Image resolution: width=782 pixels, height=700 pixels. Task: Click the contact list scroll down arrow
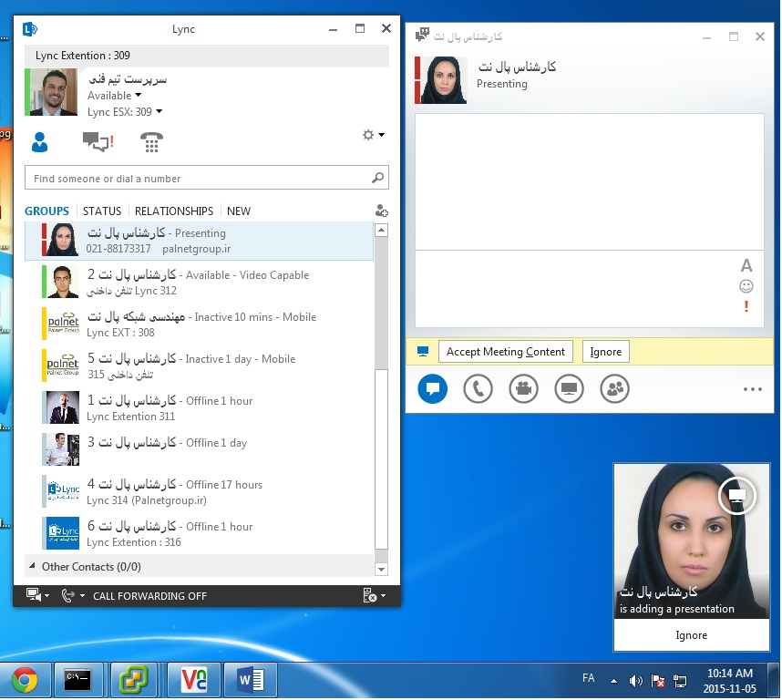381,569
